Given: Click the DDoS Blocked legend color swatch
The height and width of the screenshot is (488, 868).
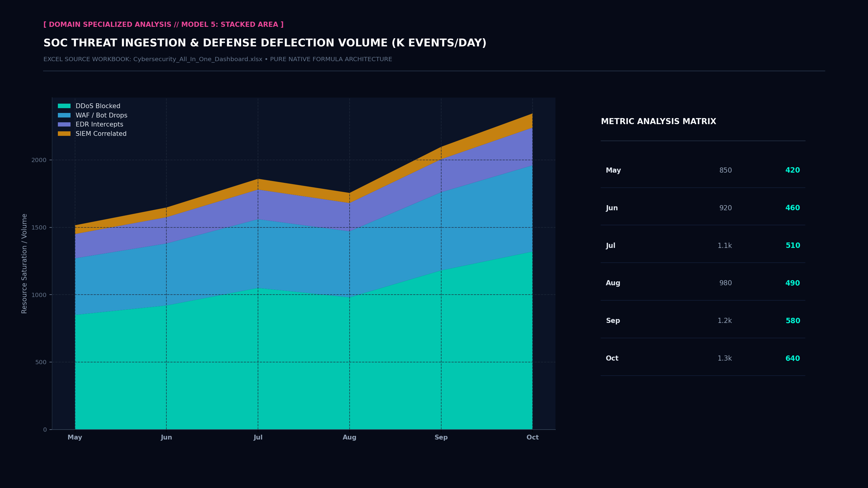Looking at the screenshot, I should click(64, 106).
